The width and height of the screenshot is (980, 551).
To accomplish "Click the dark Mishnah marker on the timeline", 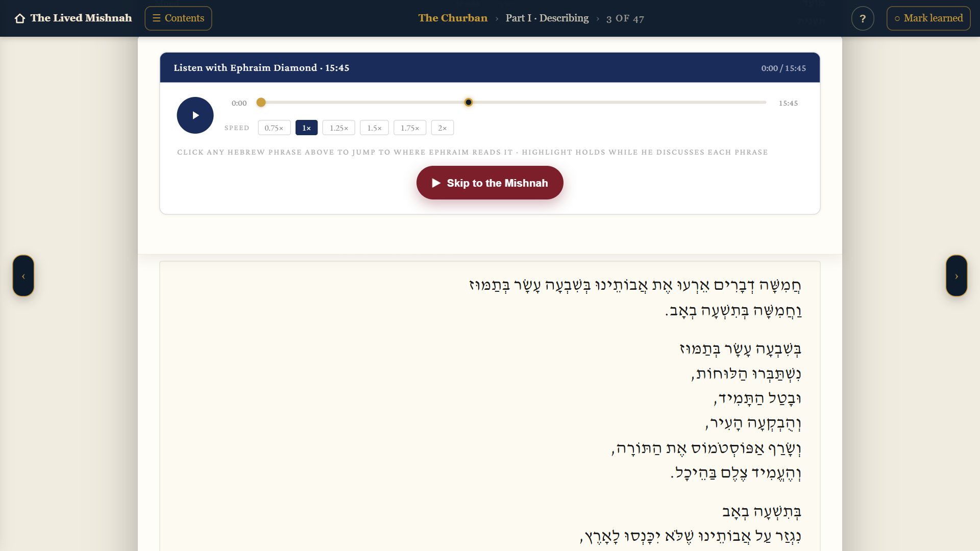I will (468, 103).
